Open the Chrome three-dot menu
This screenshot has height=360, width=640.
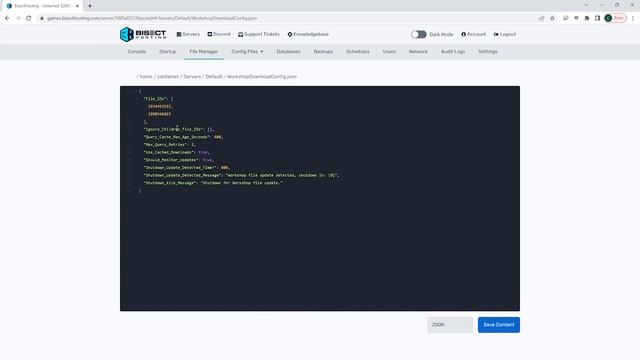(x=633, y=18)
